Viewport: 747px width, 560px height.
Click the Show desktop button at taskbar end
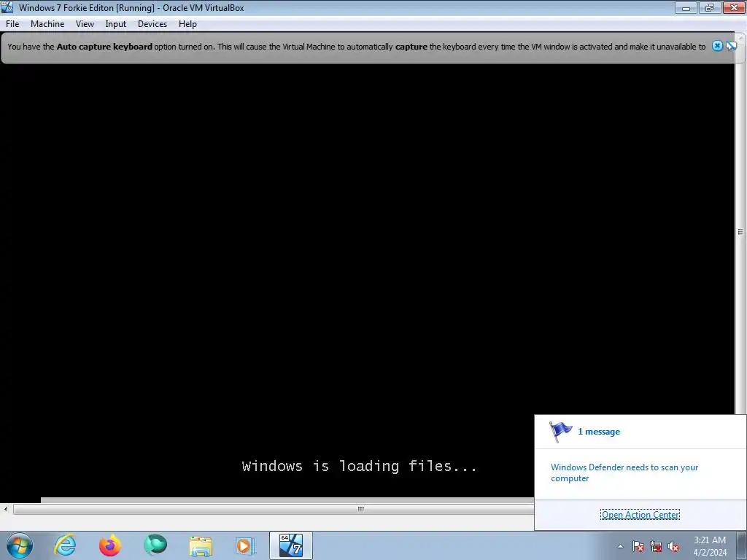click(x=742, y=545)
